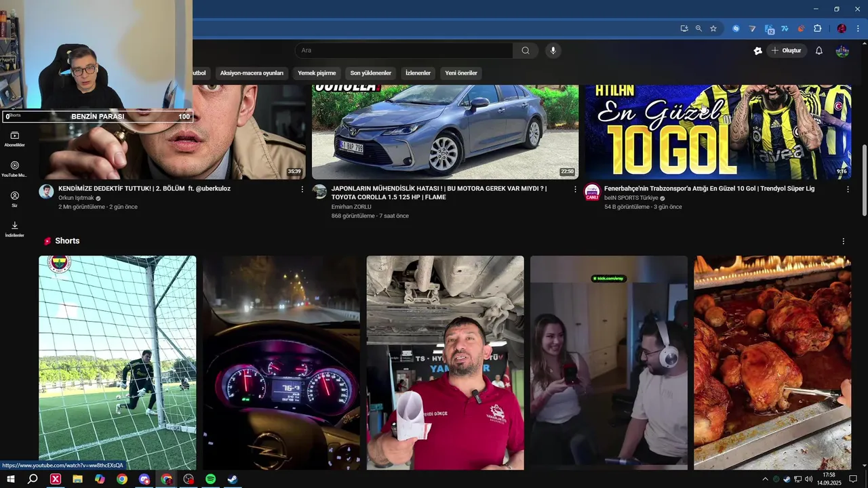Open the Siz page in sidebar
This screenshot has width=868, height=488.
point(15,199)
